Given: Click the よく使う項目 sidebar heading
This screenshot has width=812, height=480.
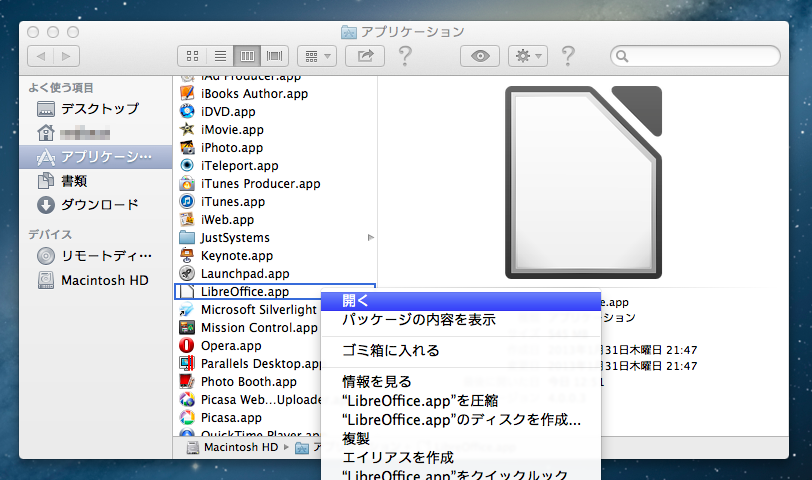Looking at the screenshot, I should pos(61,88).
